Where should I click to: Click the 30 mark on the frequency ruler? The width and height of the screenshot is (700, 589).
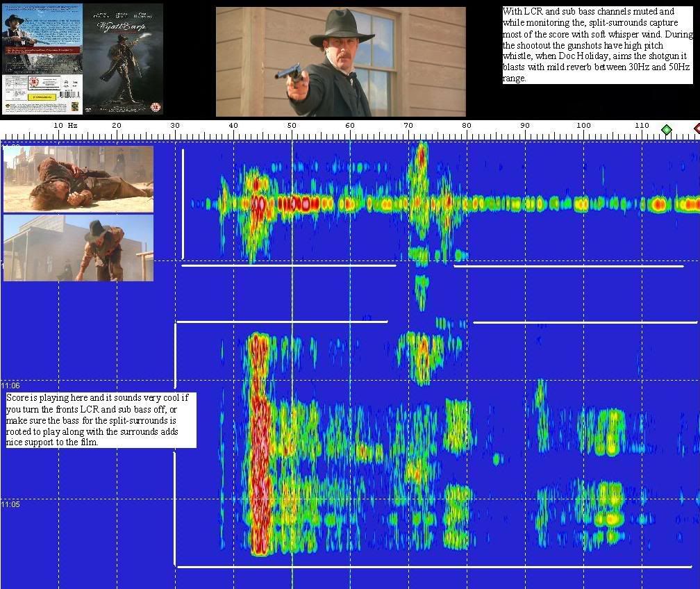point(175,126)
